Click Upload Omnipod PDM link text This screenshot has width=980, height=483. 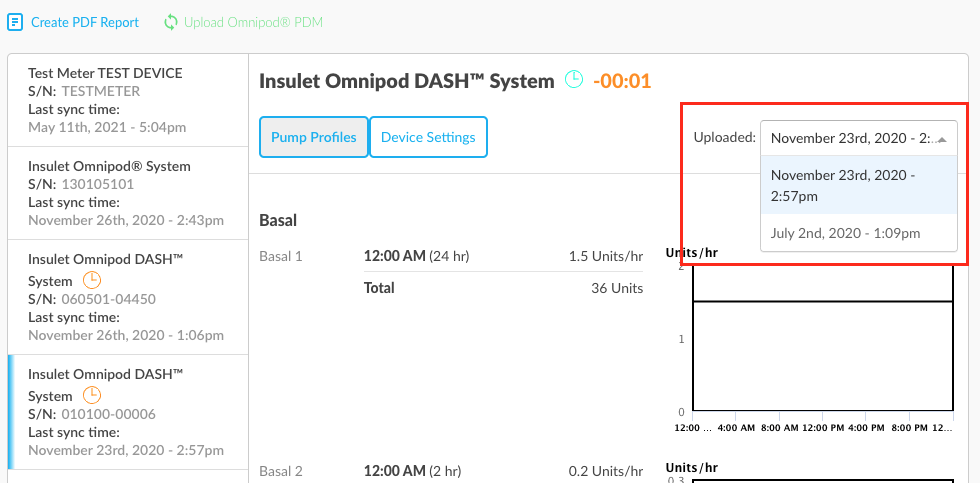(x=253, y=22)
